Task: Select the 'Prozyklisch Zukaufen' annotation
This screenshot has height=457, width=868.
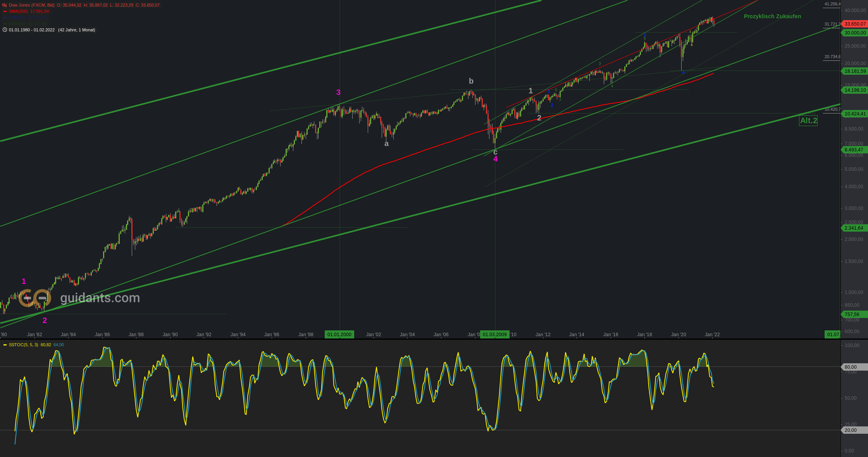Action: [x=772, y=16]
